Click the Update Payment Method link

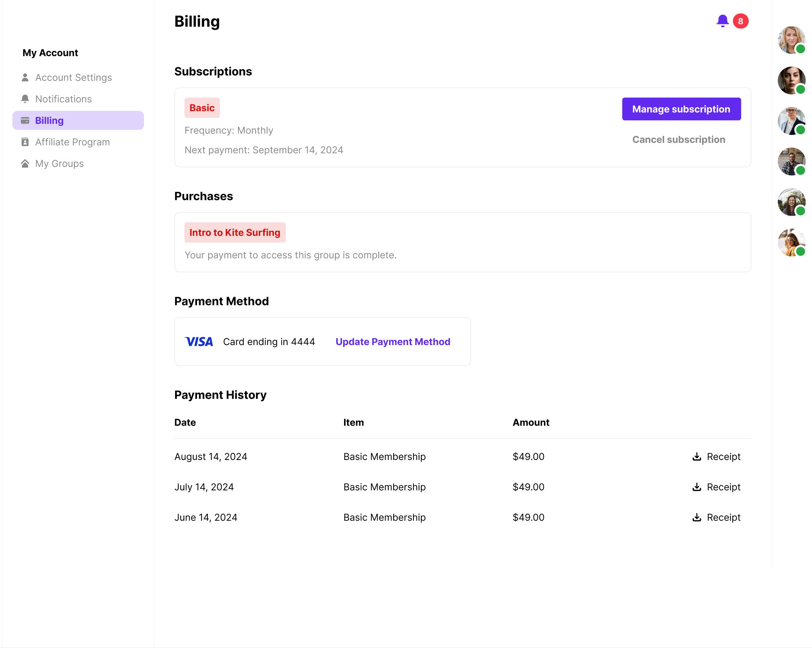[393, 342]
